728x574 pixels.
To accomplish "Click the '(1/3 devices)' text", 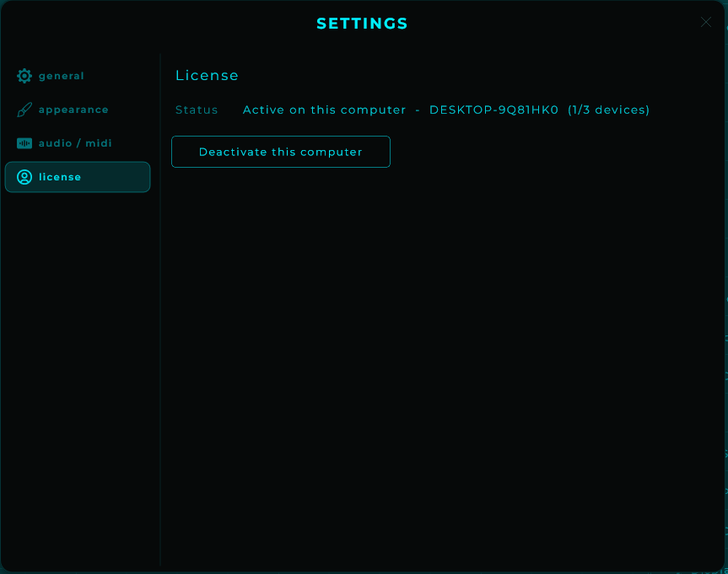I will pos(609,110).
